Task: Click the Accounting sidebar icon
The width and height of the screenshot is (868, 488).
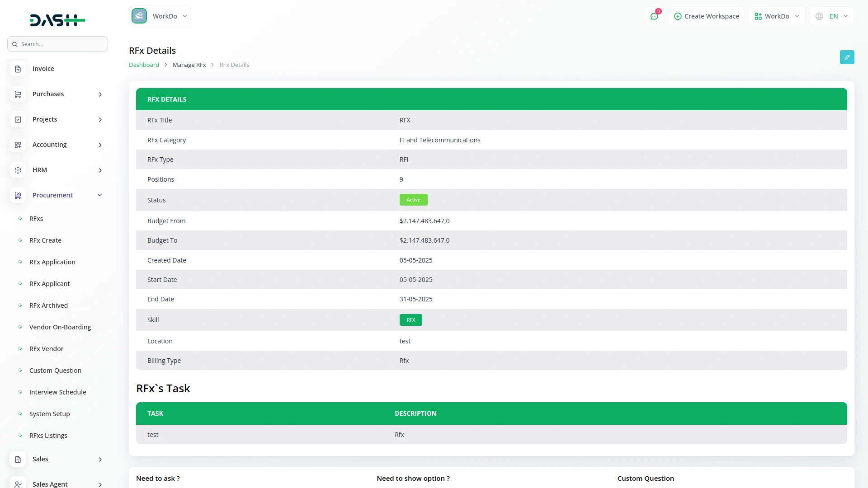Action: (18, 145)
